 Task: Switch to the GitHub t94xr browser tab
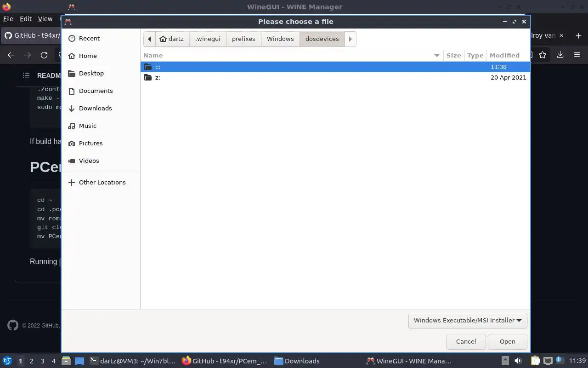point(31,35)
